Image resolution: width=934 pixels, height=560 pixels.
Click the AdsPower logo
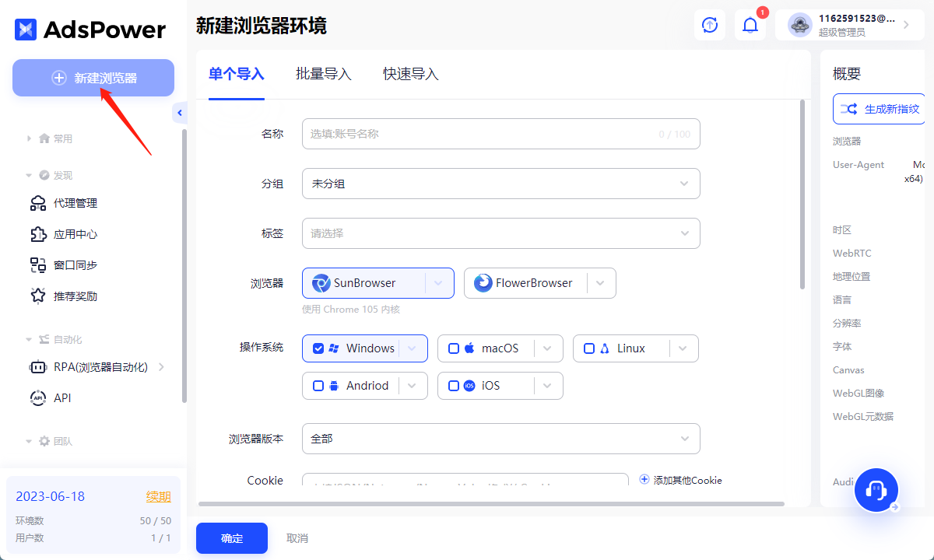(x=90, y=30)
